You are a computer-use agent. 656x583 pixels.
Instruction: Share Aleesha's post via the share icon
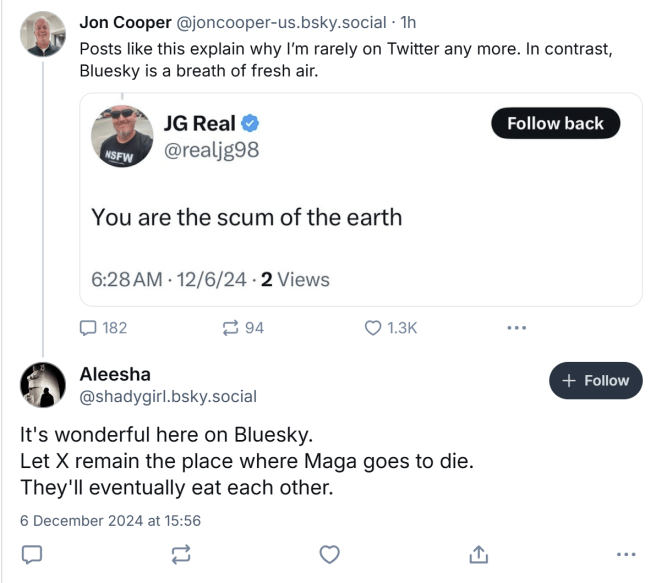pos(478,554)
